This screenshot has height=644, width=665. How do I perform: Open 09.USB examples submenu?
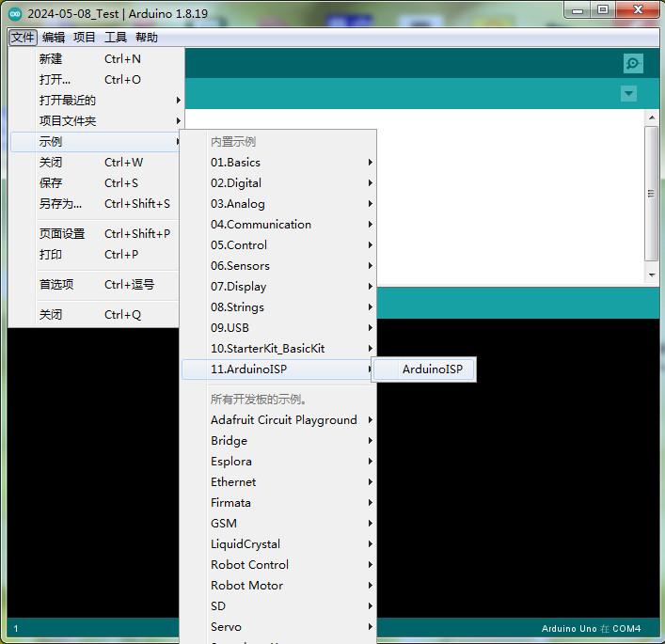tap(278, 328)
